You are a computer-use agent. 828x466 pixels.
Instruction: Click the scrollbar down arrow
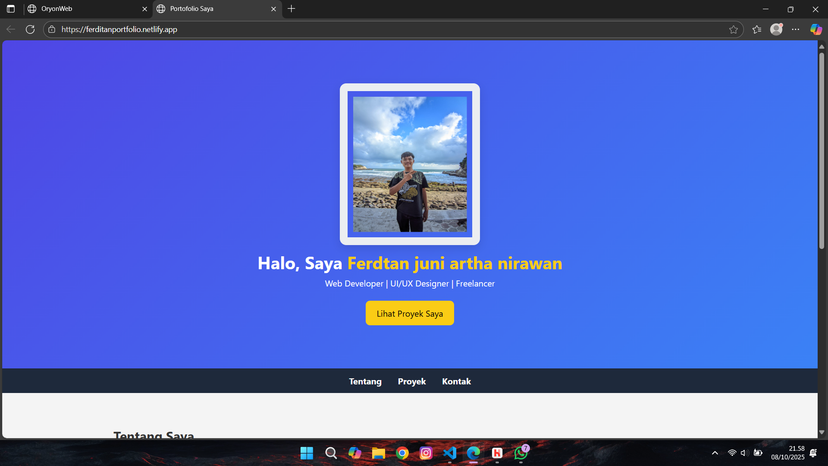tap(822, 433)
